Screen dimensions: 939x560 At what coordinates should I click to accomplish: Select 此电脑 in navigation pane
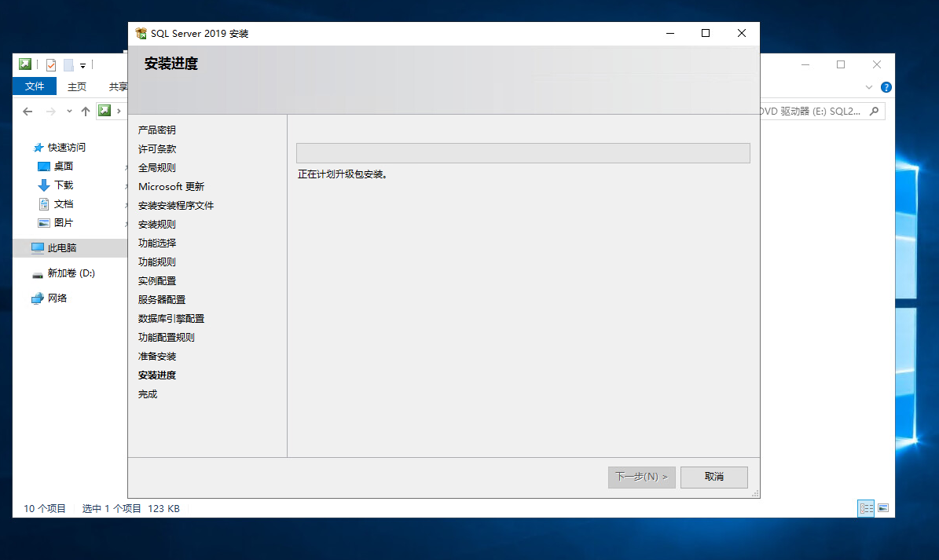(61, 248)
